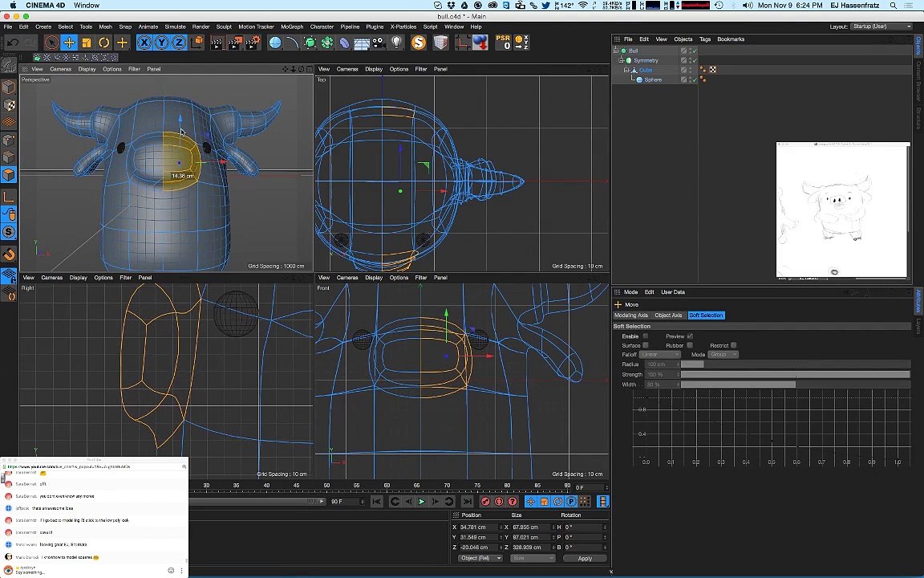
Task: Adjust the Width slider
Action: coord(796,385)
